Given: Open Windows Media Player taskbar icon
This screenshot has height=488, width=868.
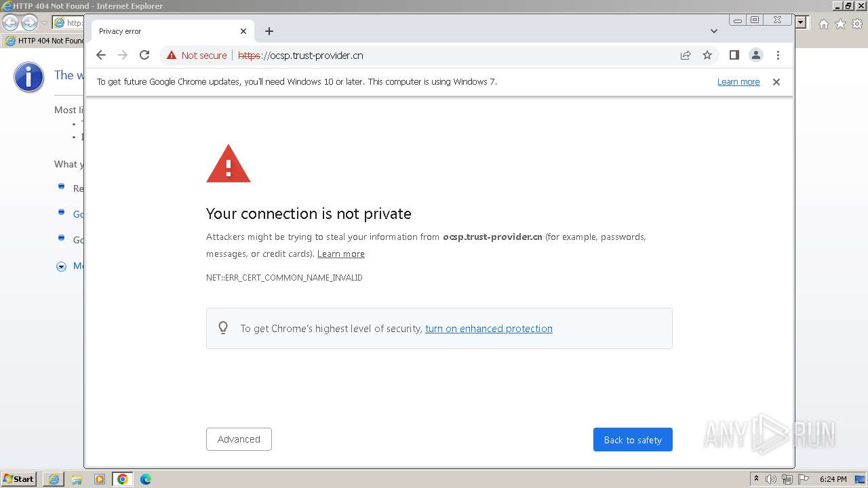Looking at the screenshot, I should click(x=100, y=479).
